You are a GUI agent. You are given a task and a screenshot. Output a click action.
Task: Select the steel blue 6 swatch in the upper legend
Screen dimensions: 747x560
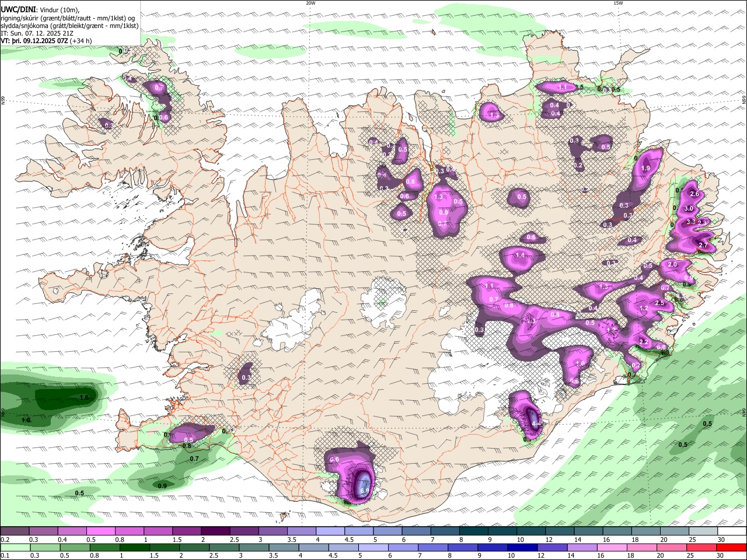click(416, 531)
